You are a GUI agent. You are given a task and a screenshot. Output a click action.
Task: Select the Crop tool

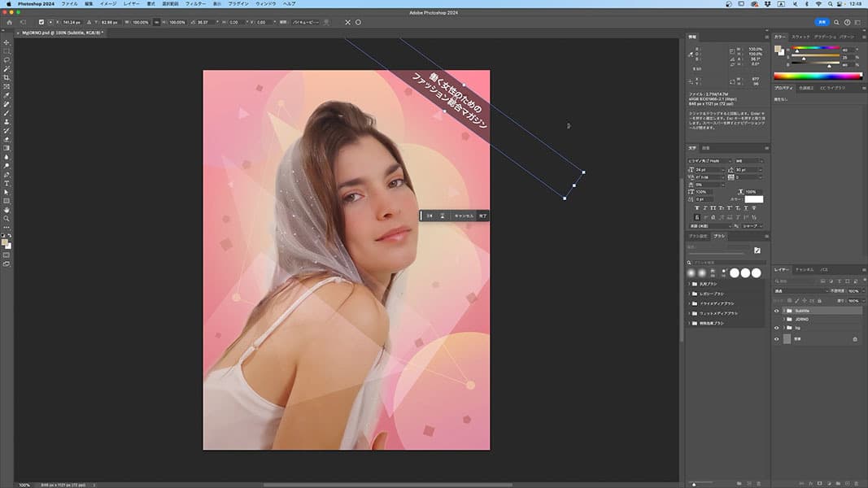(7, 77)
